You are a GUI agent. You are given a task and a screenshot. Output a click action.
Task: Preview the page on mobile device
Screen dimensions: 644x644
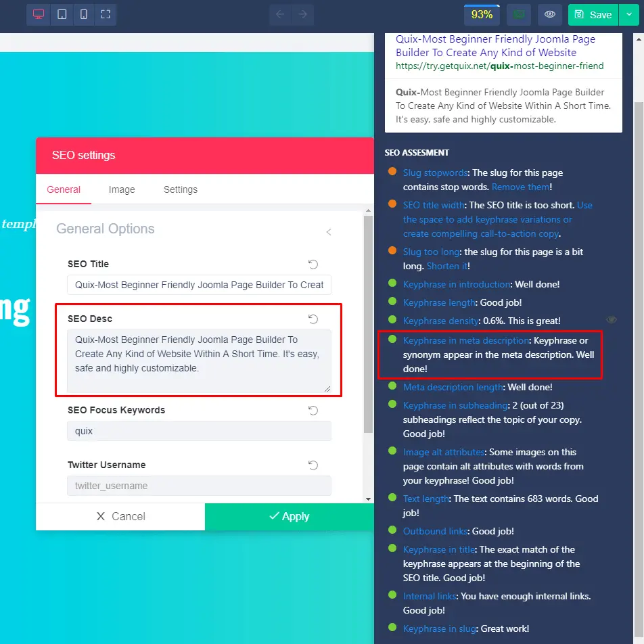[x=85, y=14]
